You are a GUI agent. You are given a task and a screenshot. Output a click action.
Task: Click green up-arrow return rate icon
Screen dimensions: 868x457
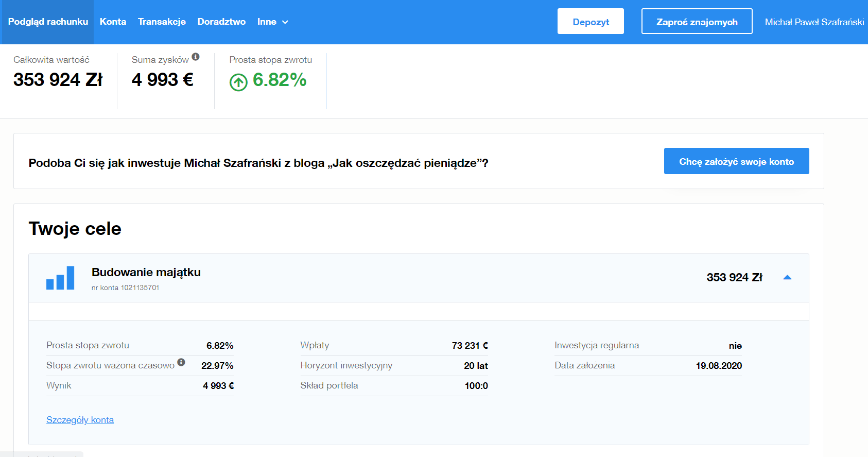(x=238, y=82)
